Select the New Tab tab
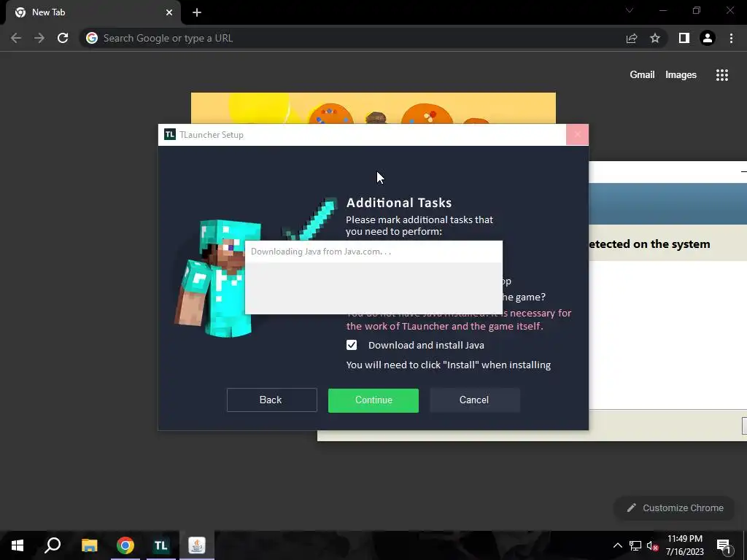The image size is (747, 560). 93,12
